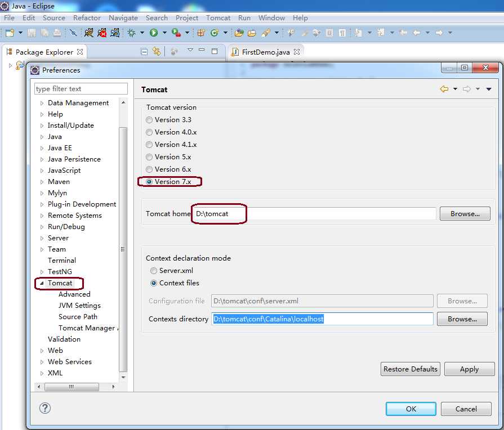504x430 pixels.
Task: Click the Start Tomcat cat icon
Action: pos(89,33)
